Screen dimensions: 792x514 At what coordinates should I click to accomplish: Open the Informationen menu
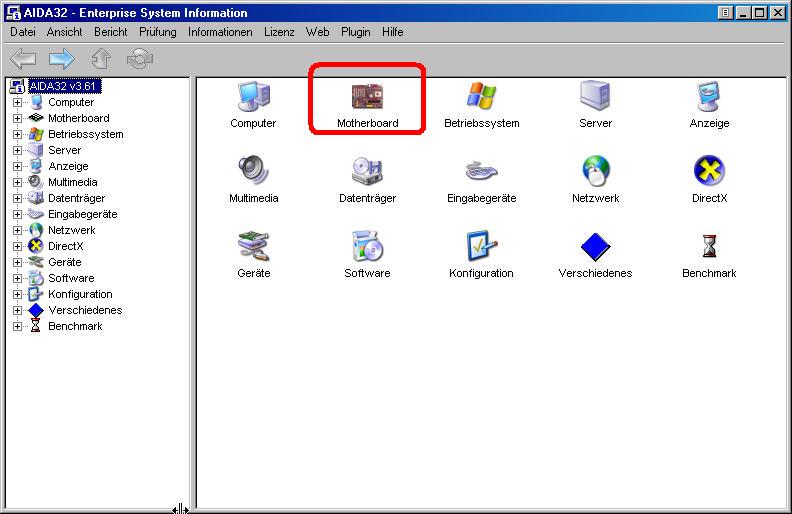(220, 32)
